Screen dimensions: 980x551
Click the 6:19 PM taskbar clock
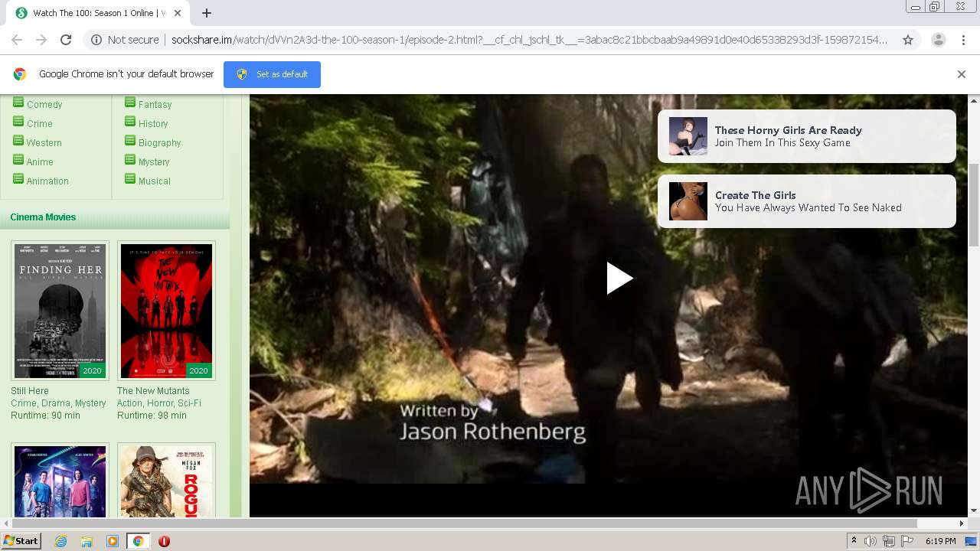tap(940, 541)
